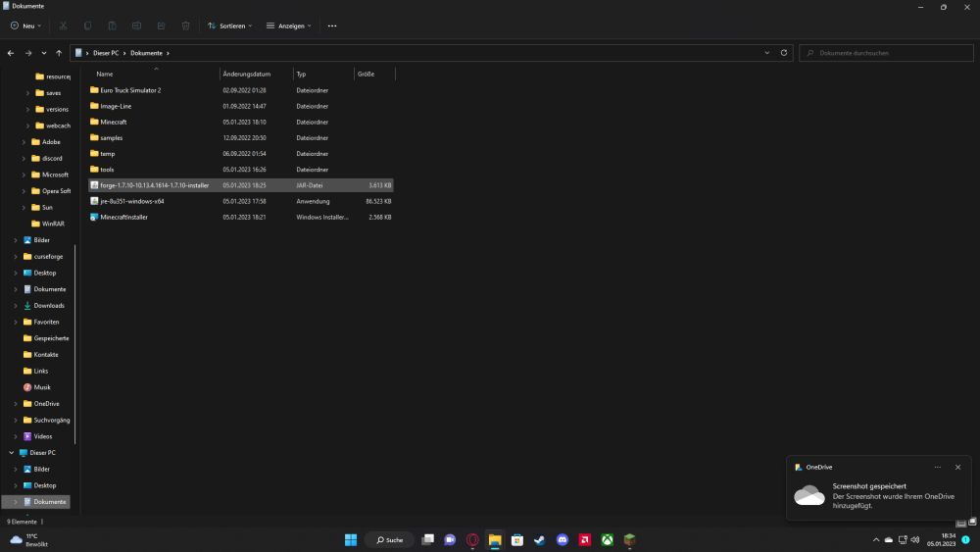This screenshot has width=980, height=552.
Task: Select the jre-8u351-windows-x64 file
Action: [x=241, y=201]
